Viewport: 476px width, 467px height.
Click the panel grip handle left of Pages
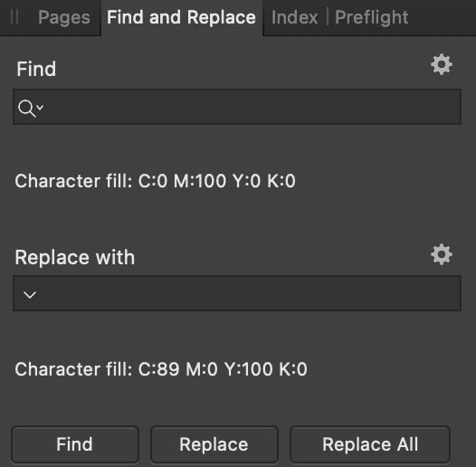tap(14, 16)
